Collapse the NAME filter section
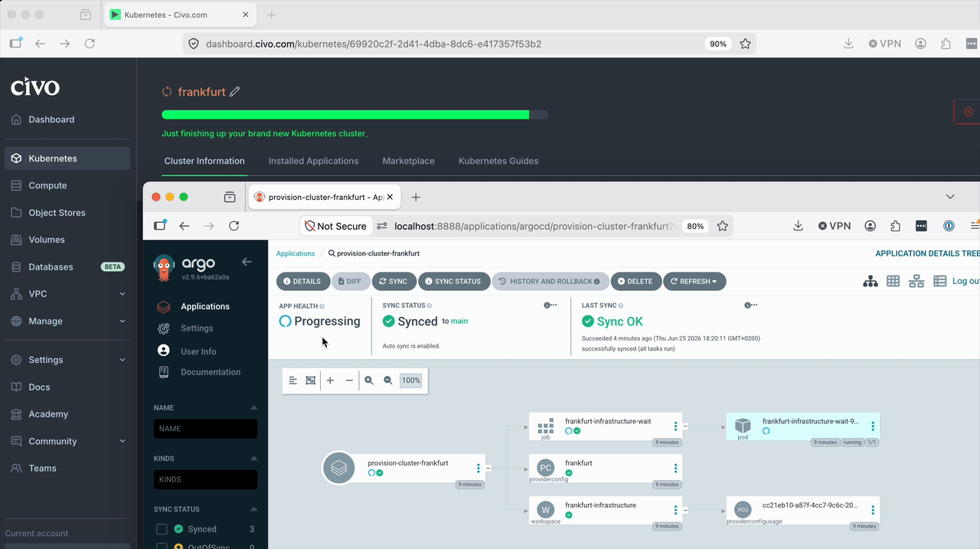Screen dimensions: 980x549 [x=253, y=408]
